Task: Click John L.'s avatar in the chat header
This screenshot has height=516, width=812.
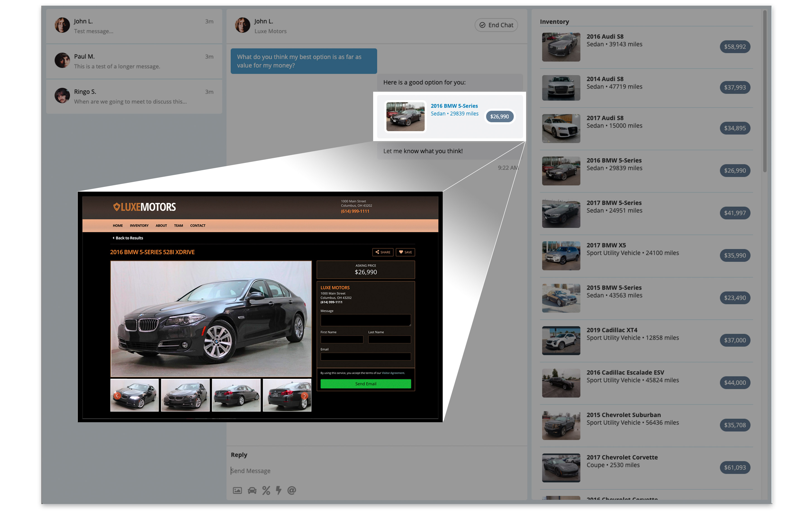Action: point(242,25)
